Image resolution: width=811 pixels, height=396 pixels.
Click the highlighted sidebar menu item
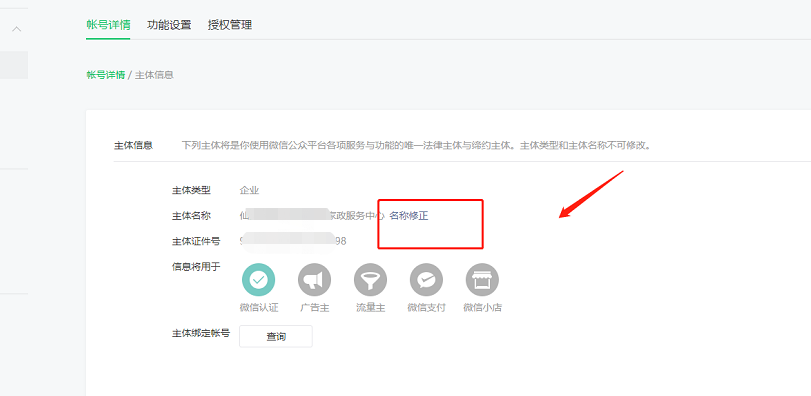point(14,65)
